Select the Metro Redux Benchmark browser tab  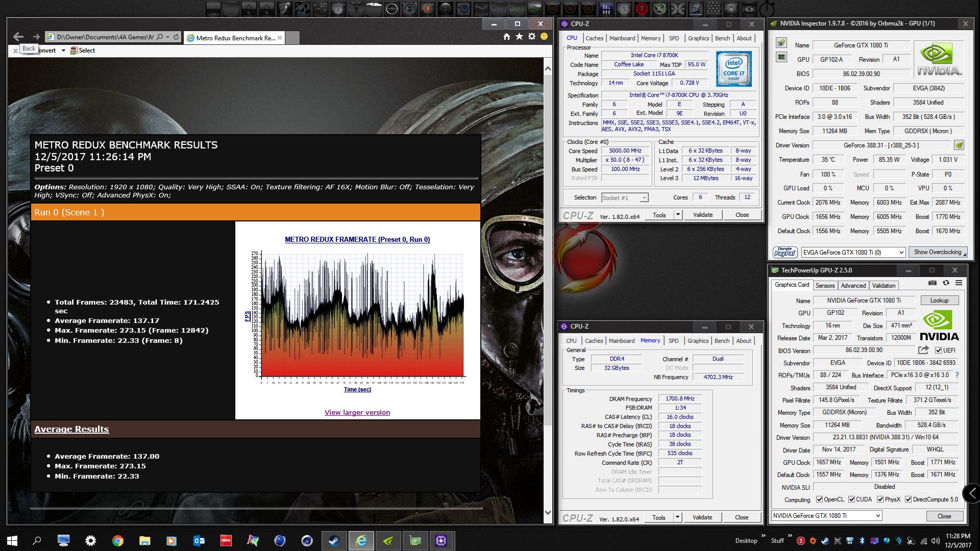tap(234, 38)
